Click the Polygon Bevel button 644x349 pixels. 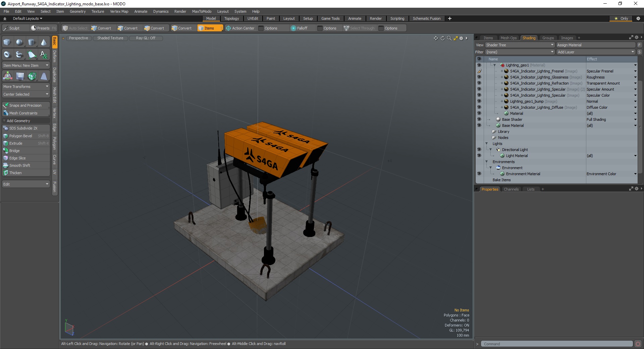pos(26,136)
